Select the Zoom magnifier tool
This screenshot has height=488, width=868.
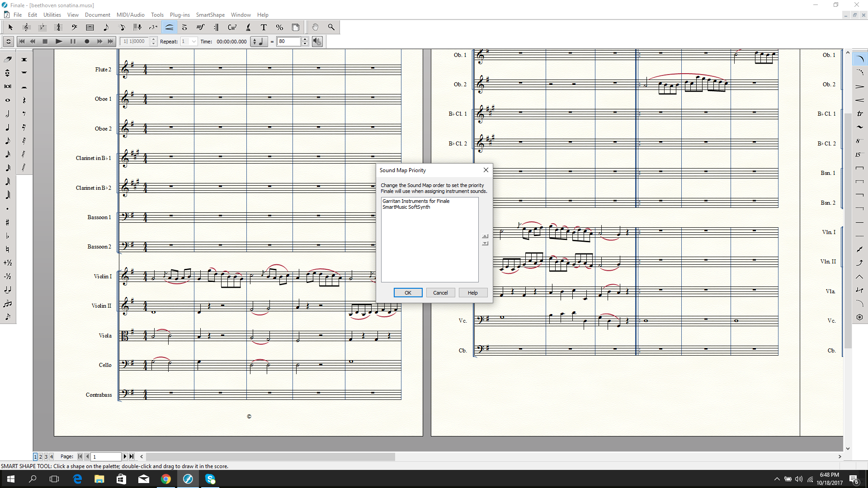click(331, 28)
